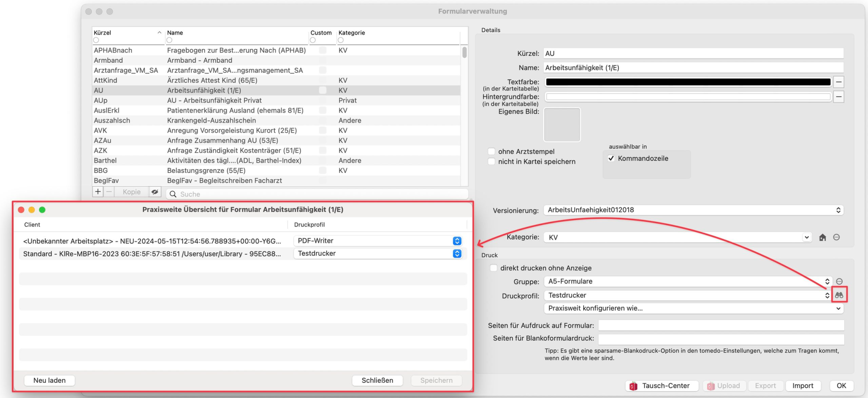This screenshot has width=868, height=398.
Task: Open the Kategorie combo box showing KV
Action: pos(678,237)
